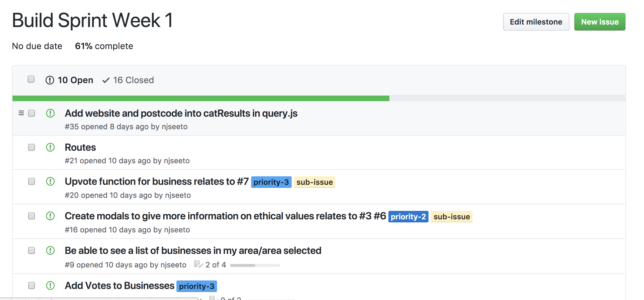644x300 pixels.
Task: Click the drag handle on issue #35
Action: point(21,113)
